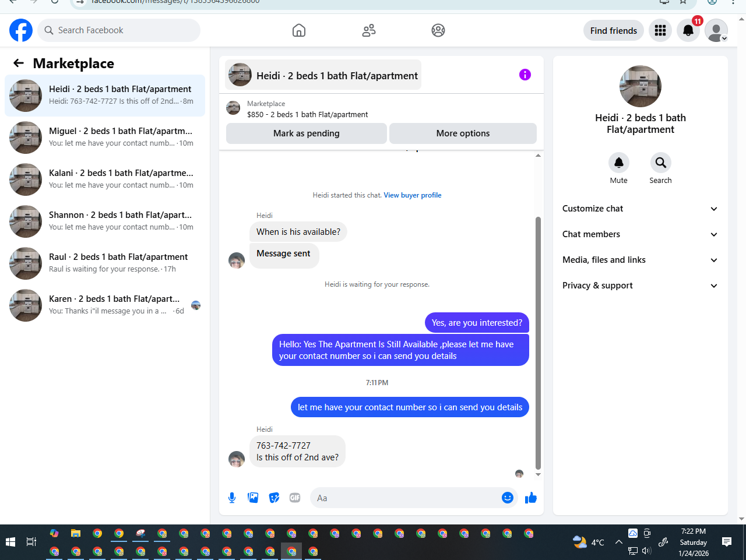Show hidden system tray icons chevron
This screenshot has width=746, height=560.
tap(619, 542)
